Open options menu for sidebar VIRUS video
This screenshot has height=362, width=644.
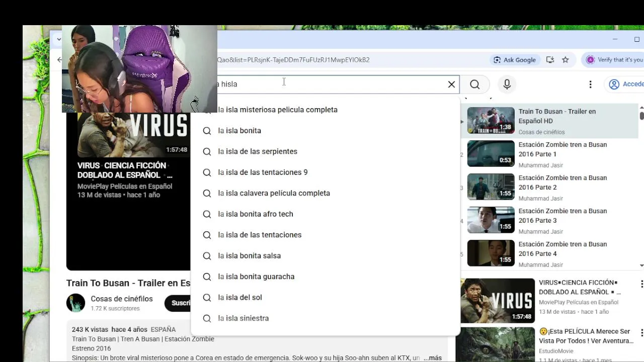[641, 285]
